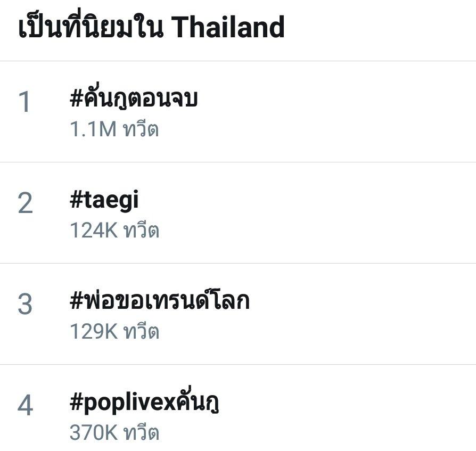
Task: Click the 1.1M ทวีต count
Action: click(x=114, y=129)
